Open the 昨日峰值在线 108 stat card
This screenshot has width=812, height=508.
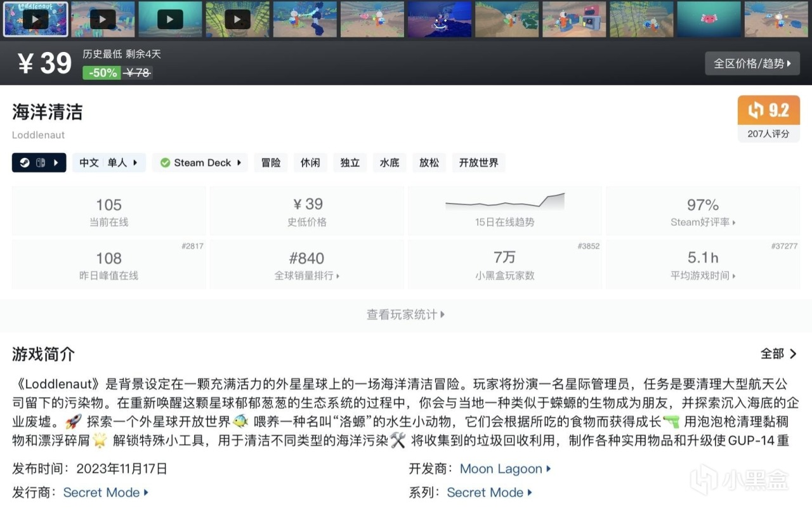108,264
